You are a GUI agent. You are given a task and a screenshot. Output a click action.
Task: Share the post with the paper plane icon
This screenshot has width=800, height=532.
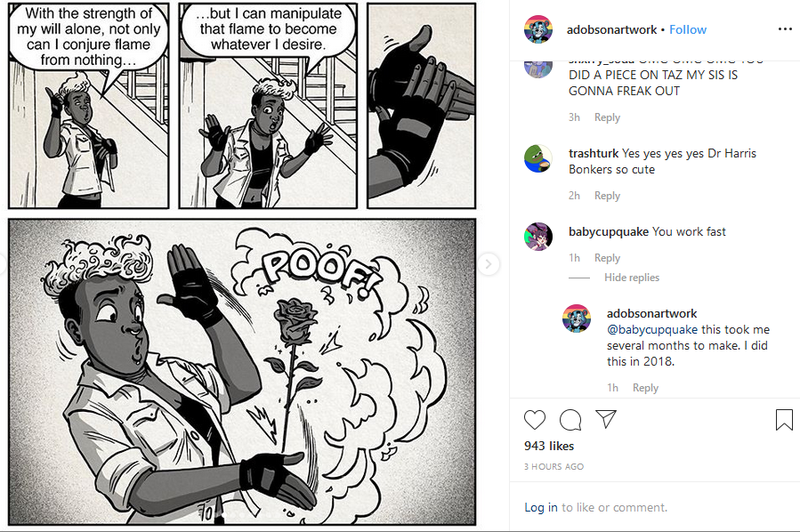(606, 419)
